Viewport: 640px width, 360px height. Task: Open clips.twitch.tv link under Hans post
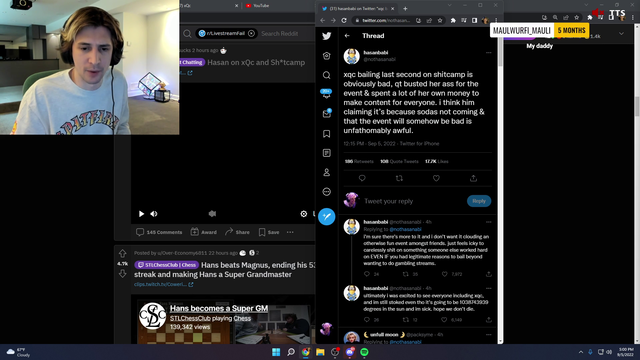[x=164, y=284]
